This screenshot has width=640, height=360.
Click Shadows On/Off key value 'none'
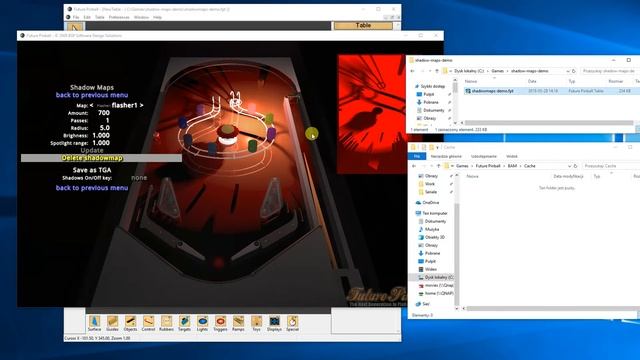pos(139,178)
